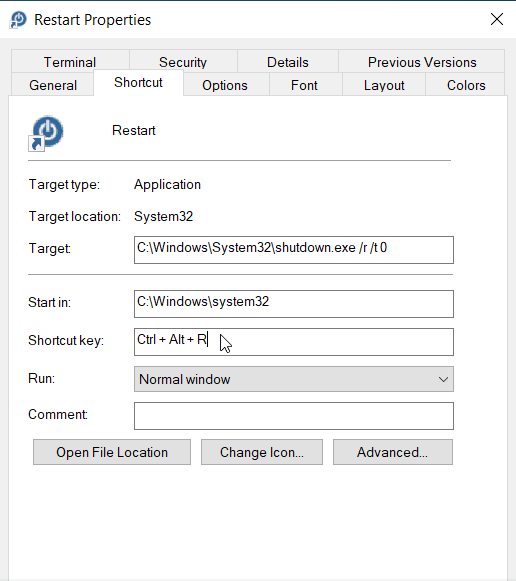Select the General tab
Image resolution: width=516 pixels, height=581 pixels.
tap(53, 85)
